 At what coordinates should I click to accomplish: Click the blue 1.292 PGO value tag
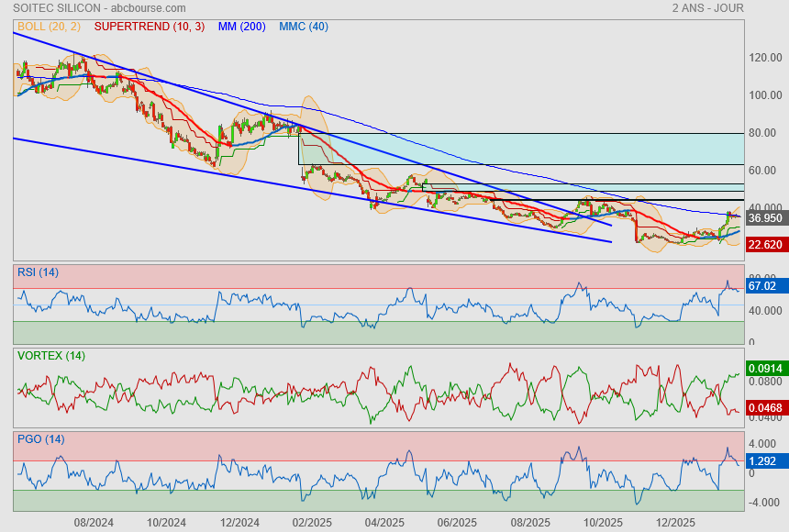[x=763, y=461]
